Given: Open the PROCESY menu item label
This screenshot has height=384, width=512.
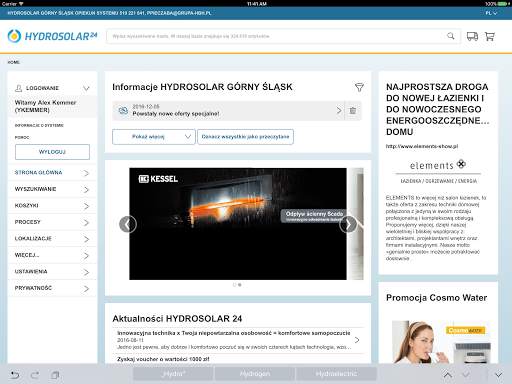Looking at the screenshot, I should tap(27, 222).
